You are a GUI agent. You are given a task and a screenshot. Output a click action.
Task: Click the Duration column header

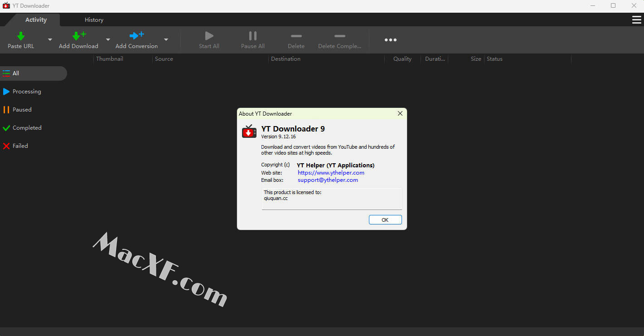click(435, 59)
